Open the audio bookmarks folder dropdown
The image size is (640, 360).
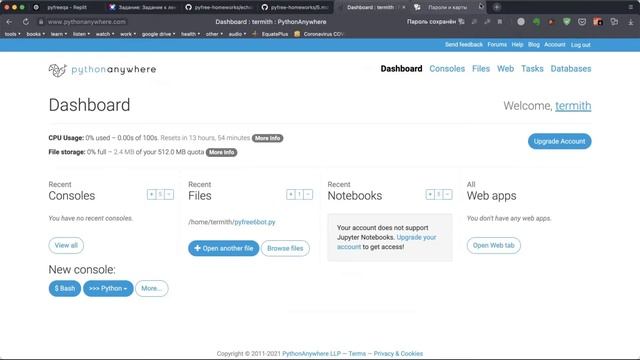coord(237,34)
